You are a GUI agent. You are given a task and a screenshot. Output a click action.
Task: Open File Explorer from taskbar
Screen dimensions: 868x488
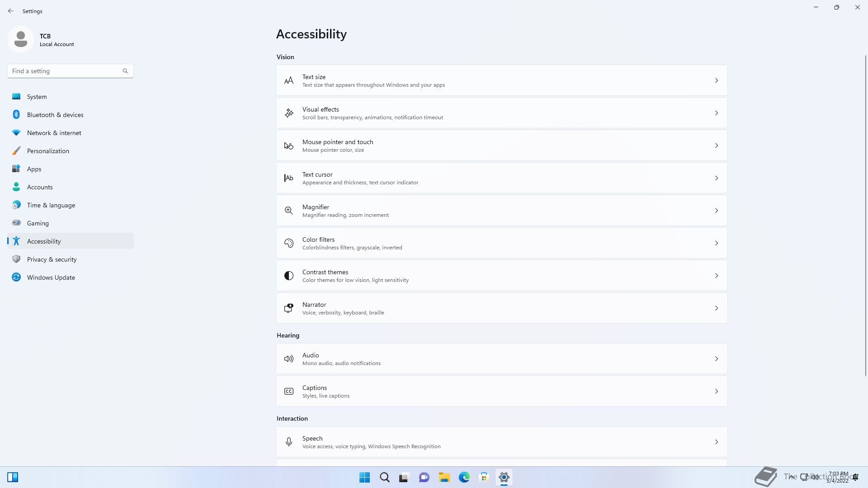pos(444,477)
